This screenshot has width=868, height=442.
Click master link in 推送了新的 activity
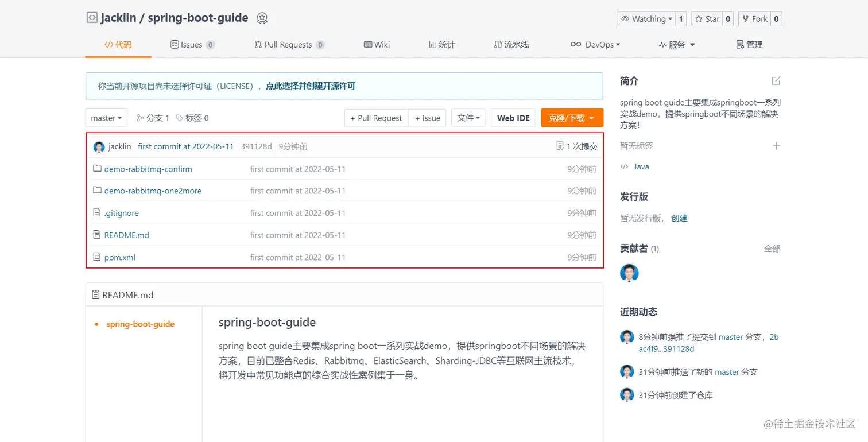point(727,372)
